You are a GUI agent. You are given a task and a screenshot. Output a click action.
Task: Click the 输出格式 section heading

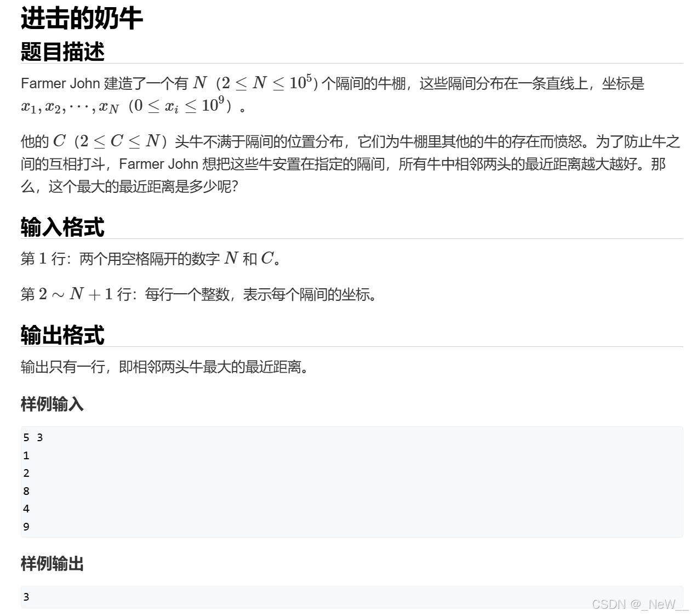click(62, 335)
